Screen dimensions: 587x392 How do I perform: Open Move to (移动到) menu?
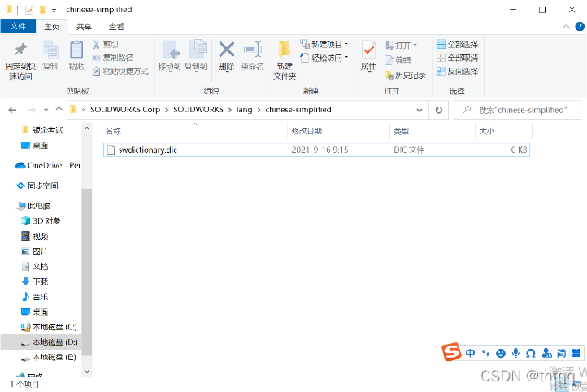(170, 55)
